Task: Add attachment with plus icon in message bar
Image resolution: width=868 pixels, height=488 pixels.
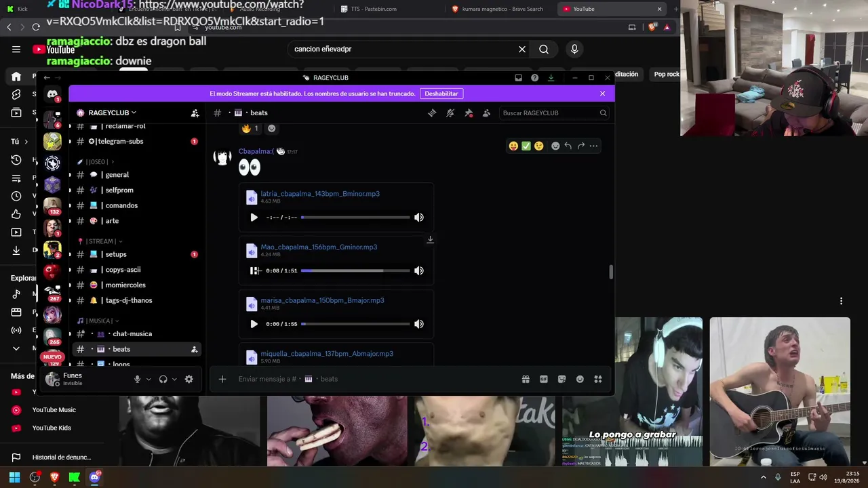Action: 222,380
